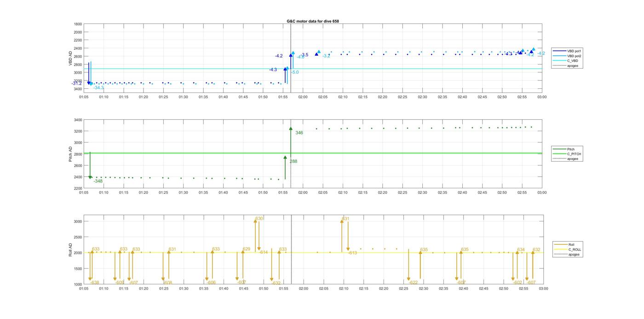Viewport: 644px width, 319px height.
Task: Click the '1800' tick on VBD y-axis
Action: 78,24
